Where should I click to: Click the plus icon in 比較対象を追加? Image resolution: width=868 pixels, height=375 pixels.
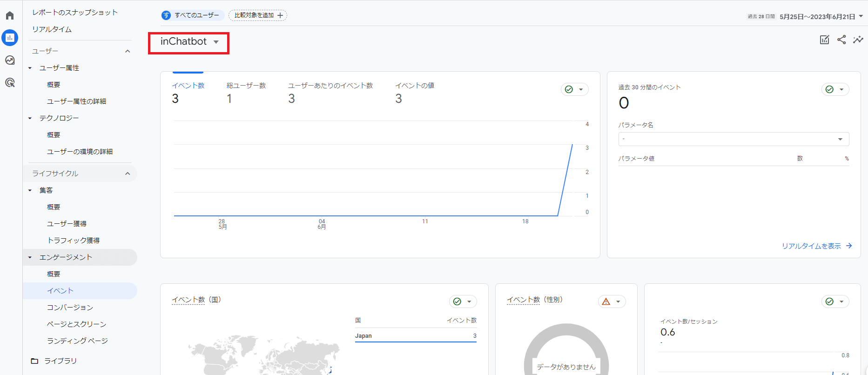tap(280, 15)
